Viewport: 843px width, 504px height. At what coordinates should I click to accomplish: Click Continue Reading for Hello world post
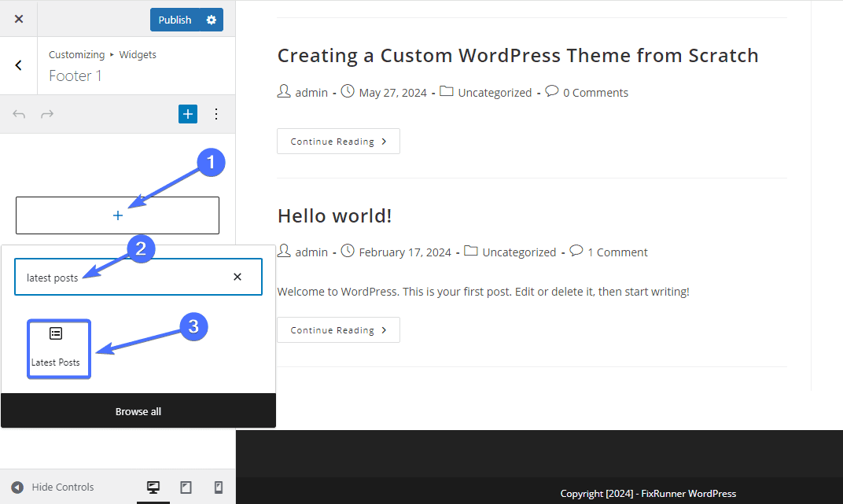tap(338, 330)
